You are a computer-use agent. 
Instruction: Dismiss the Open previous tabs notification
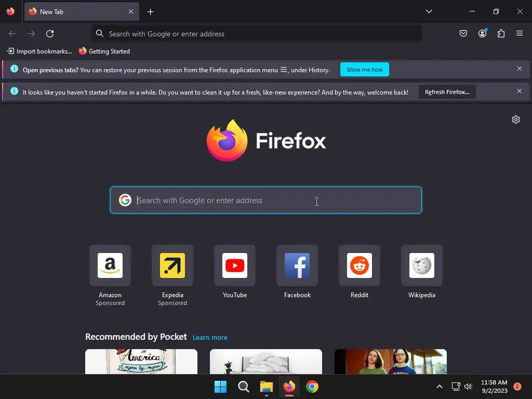[x=519, y=69]
